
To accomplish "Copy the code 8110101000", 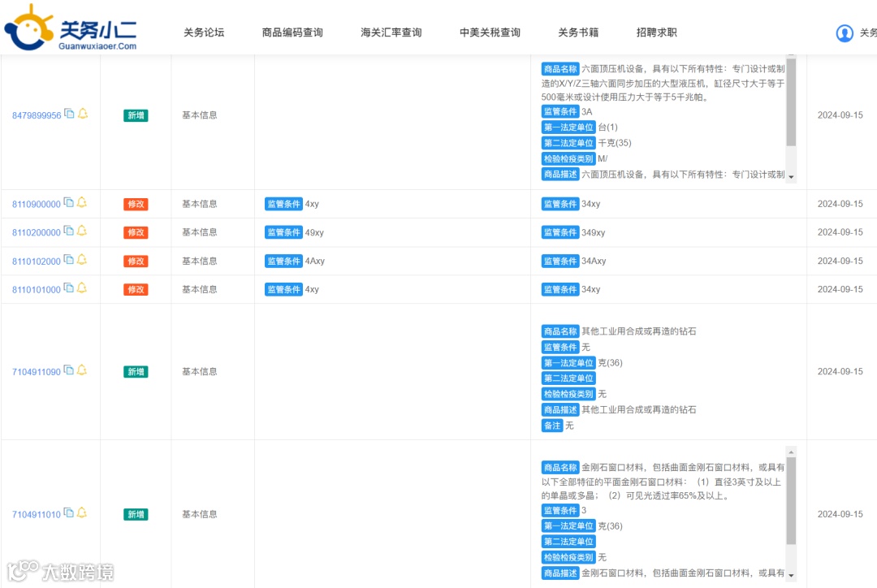I will [x=69, y=288].
